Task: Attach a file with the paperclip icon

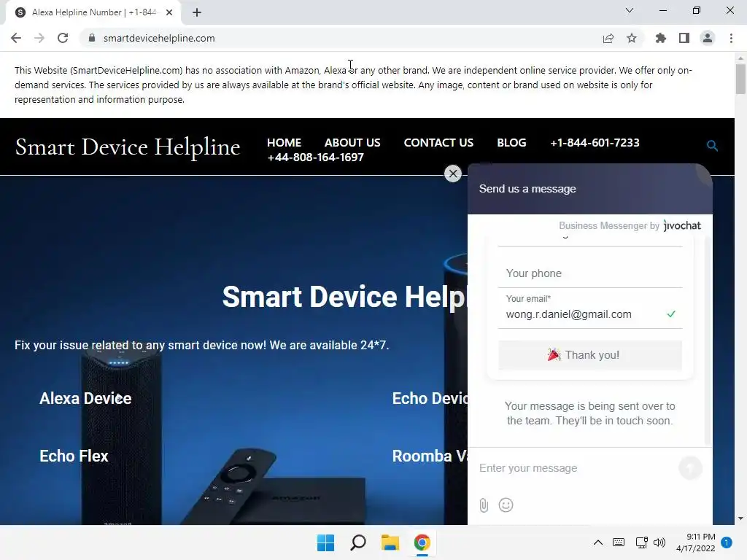Action: coord(484,505)
